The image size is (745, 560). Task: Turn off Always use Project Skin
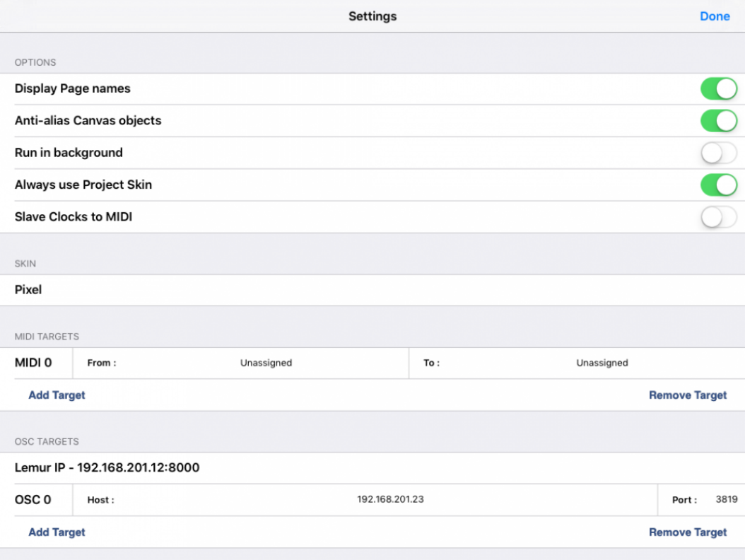coord(718,185)
